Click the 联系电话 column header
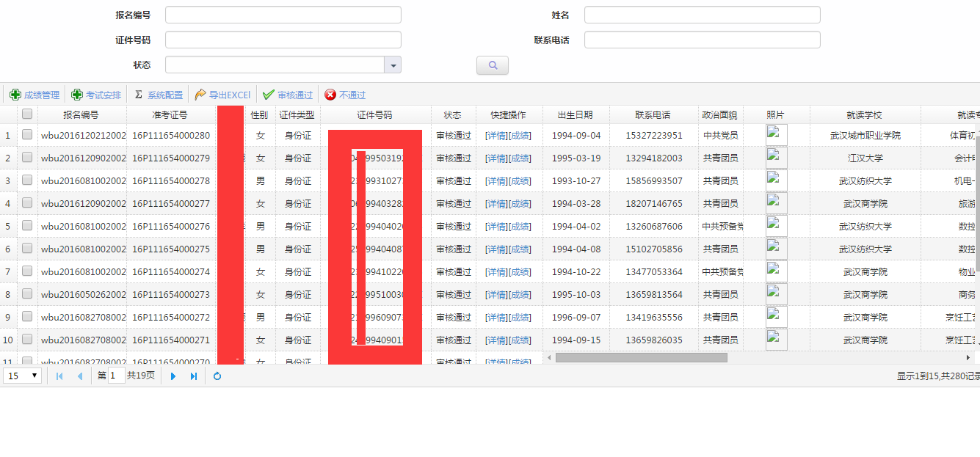The height and width of the screenshot is (457, 980). [653, 115]
